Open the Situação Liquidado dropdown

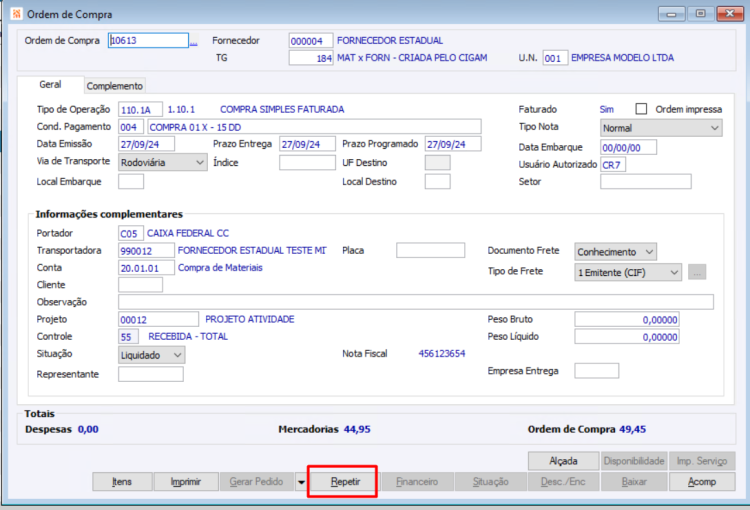click(151, 355)
